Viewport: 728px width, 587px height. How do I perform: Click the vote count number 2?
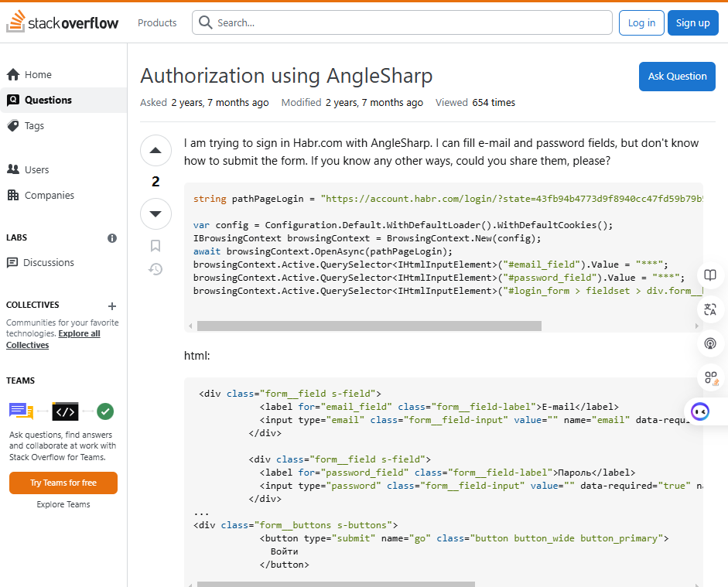pos(156,182)
